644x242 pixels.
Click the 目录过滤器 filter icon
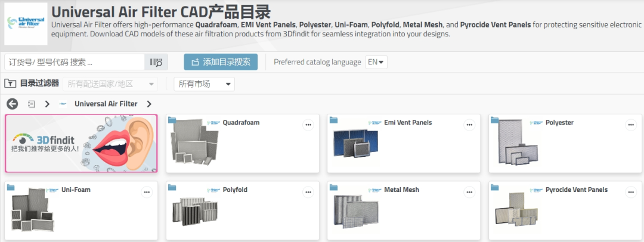(x=10, y=84)
